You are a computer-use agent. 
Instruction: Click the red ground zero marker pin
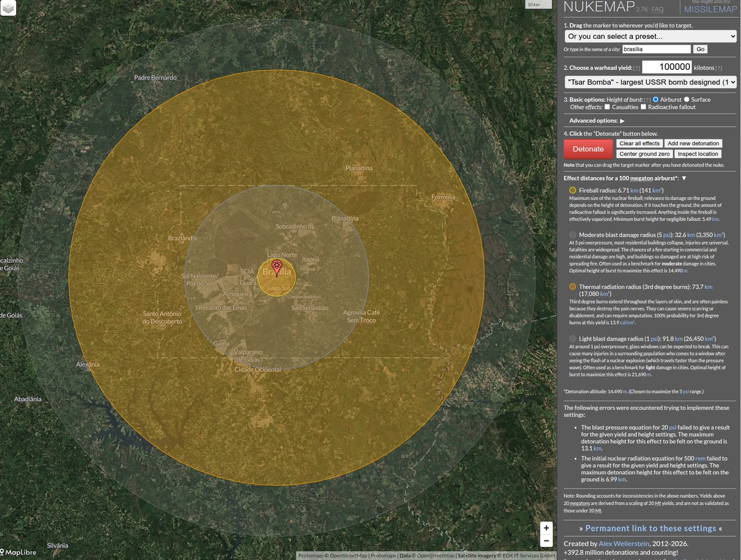pyautogui.click(x=277, y=267)
